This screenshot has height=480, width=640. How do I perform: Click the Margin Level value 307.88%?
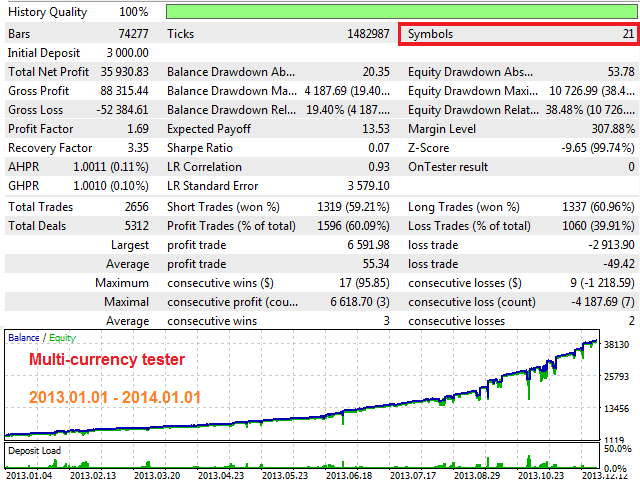click(x=611, y=129)
